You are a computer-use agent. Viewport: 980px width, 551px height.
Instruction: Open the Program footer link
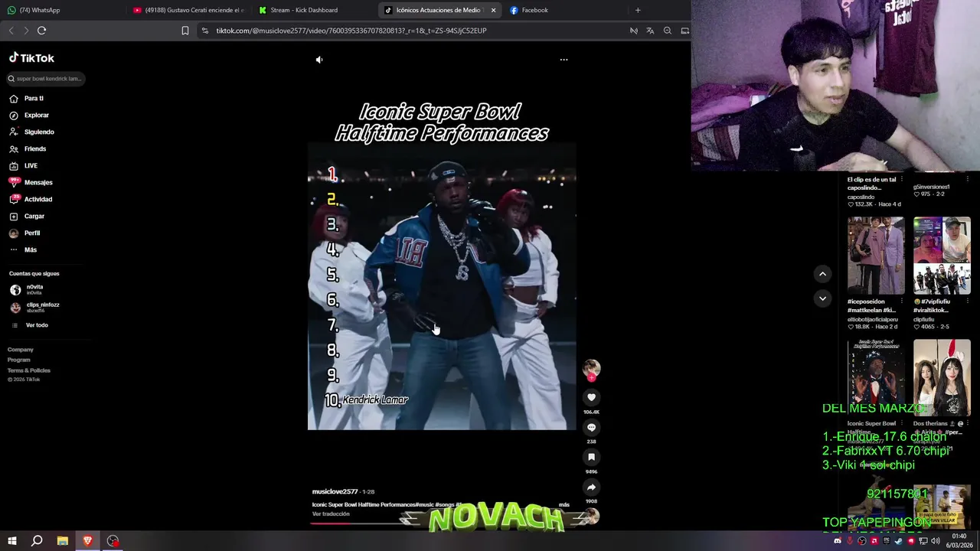click(x=19, y=360)
